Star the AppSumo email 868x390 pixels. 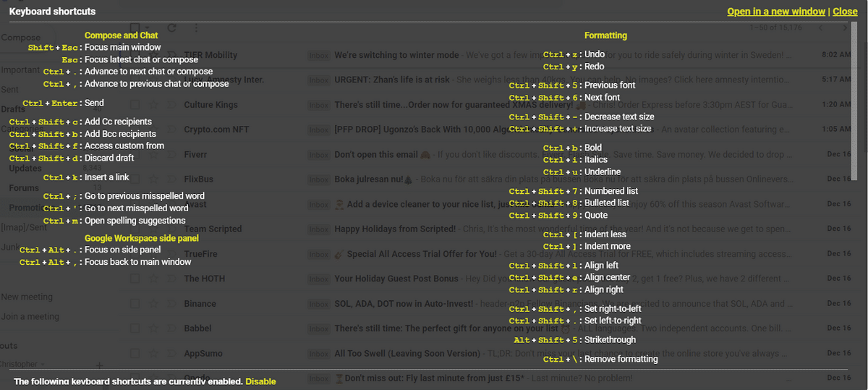[153, 354]
